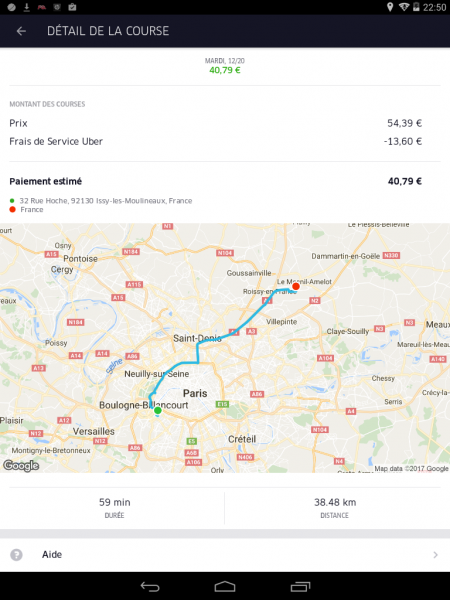
Task: Tap the France drop-off address line
Action: point(32,209)
